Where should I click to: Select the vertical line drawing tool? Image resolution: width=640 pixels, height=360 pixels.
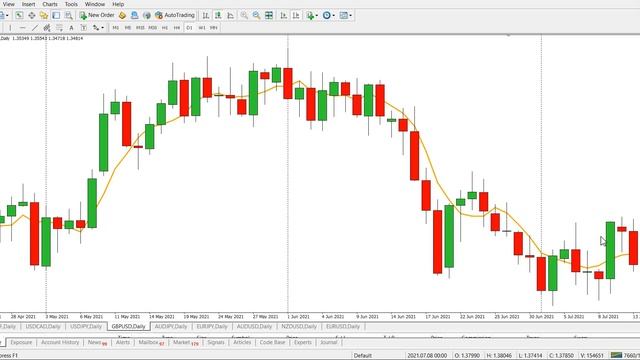pyautogui.click(x=10, y=28)
